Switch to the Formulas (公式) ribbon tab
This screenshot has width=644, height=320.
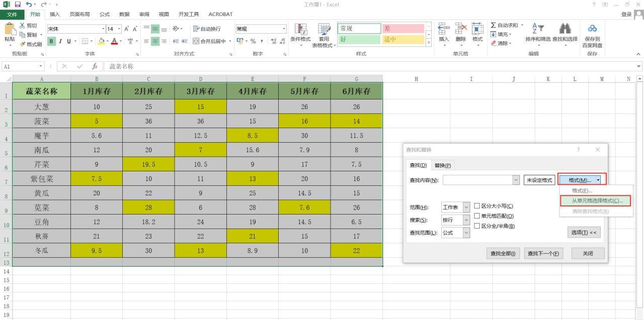point(105,14)
